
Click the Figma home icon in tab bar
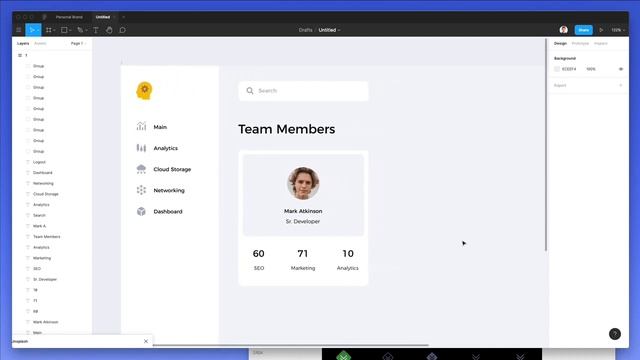click(x=44, y=17)
